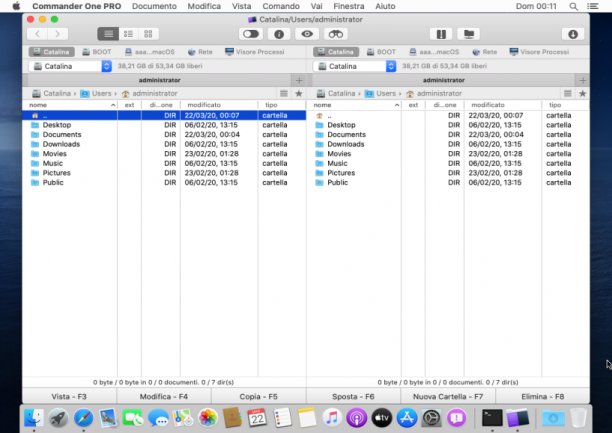The image size is (612, 433).
Task: Open Safari from the Dock
Action: pos(84,418)
